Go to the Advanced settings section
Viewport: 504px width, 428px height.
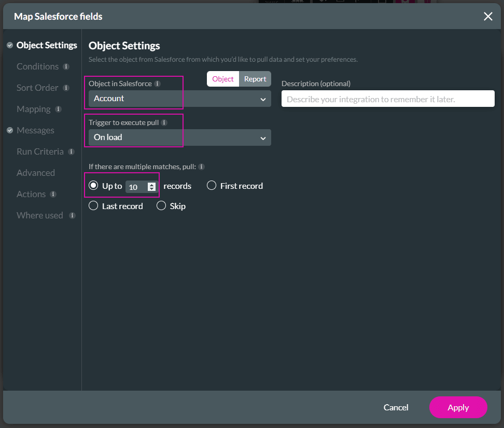tap(36, 173)
